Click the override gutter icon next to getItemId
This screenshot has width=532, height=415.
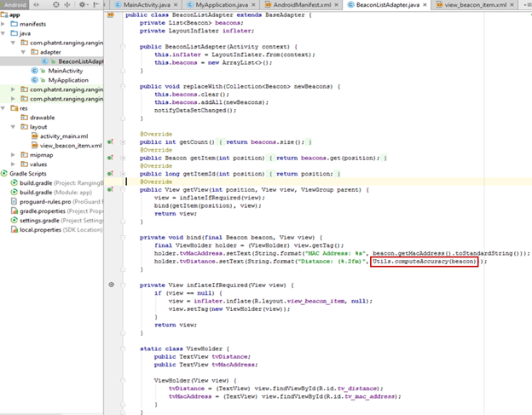coord(110,174)
